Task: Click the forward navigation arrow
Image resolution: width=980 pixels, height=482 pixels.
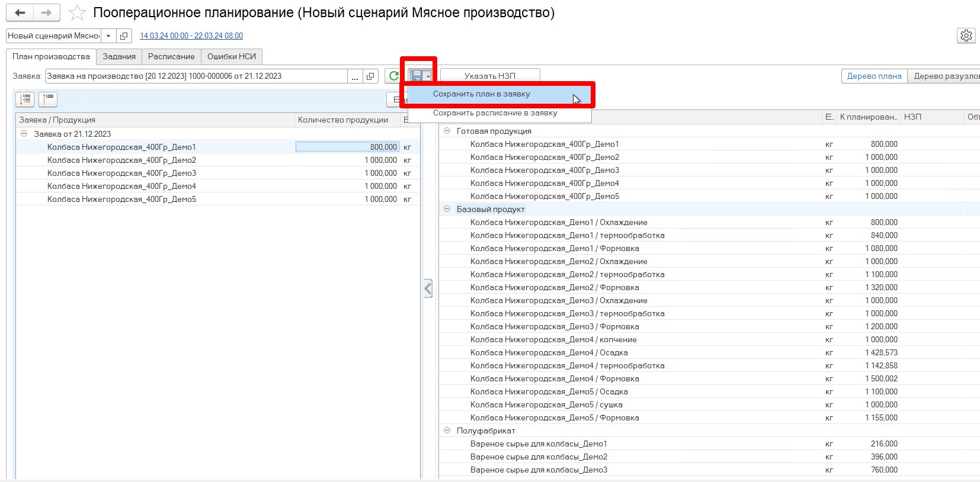Action: [46, 12]
